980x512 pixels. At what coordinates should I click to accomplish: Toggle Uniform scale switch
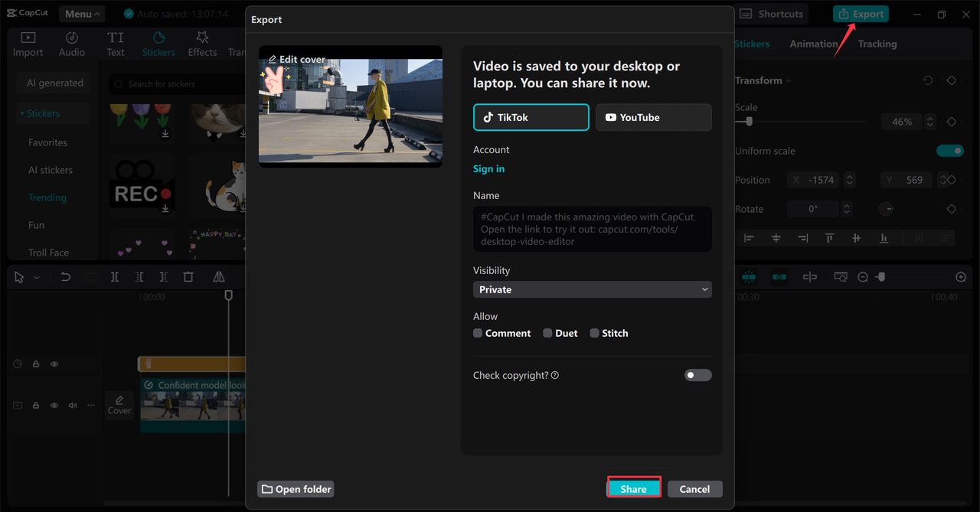950,151
